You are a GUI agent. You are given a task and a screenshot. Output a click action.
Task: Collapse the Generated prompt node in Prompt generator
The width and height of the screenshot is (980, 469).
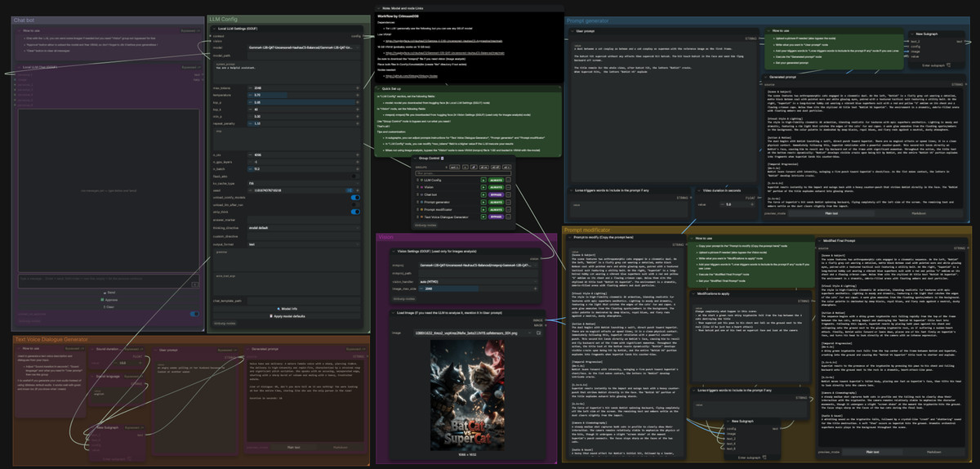[x=766, y=77]
